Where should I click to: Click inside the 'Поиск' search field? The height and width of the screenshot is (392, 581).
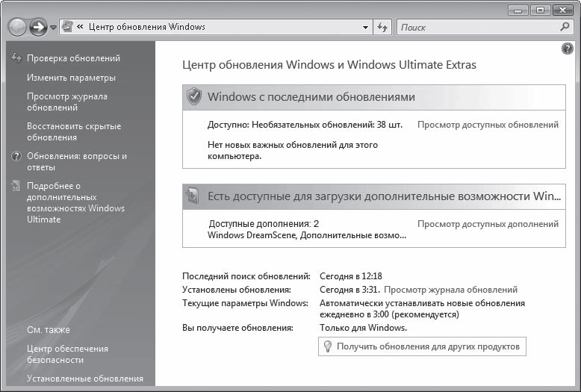pyautogui.click(x=478, y=27)
